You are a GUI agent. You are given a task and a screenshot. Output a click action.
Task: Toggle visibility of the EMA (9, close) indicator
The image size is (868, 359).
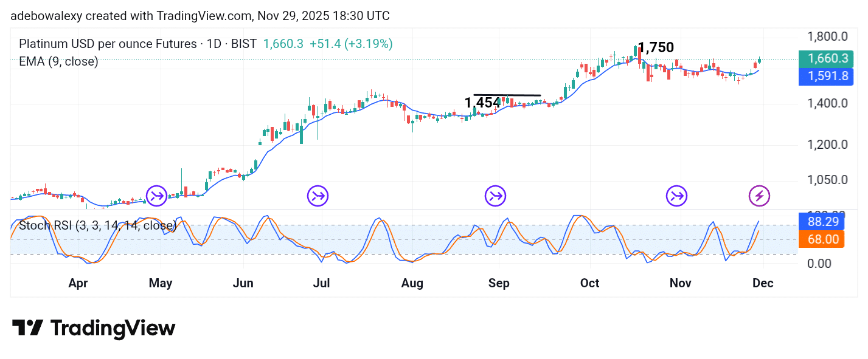(x=58, y=61)
